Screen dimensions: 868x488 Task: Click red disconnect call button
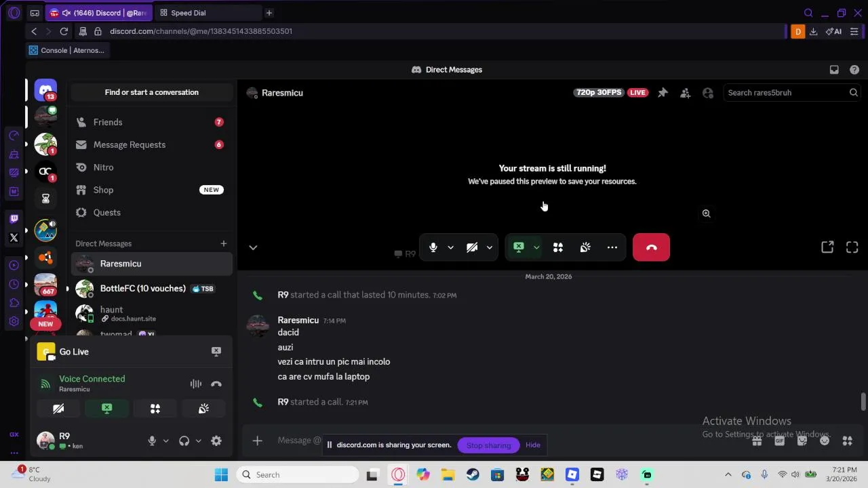[651, 248]
